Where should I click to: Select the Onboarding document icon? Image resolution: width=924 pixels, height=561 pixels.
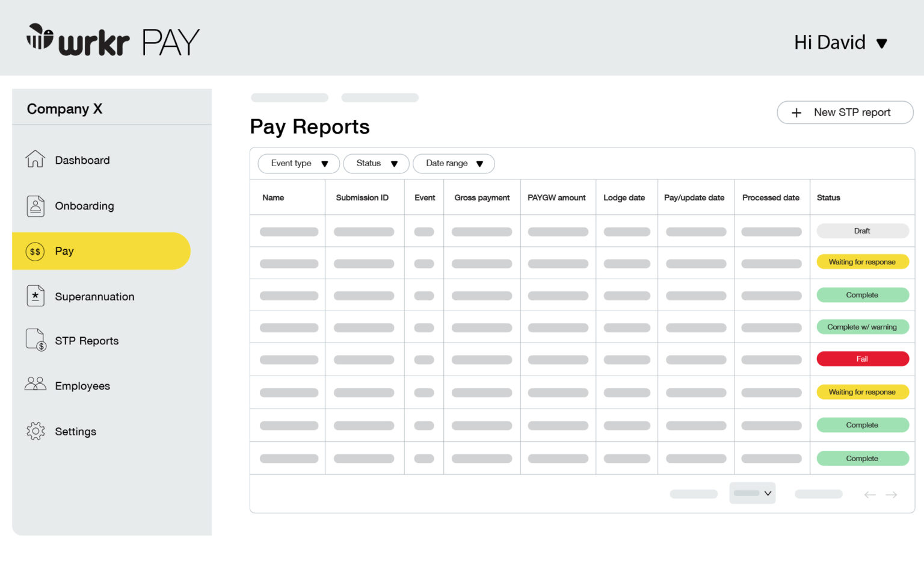coord(35,205)
